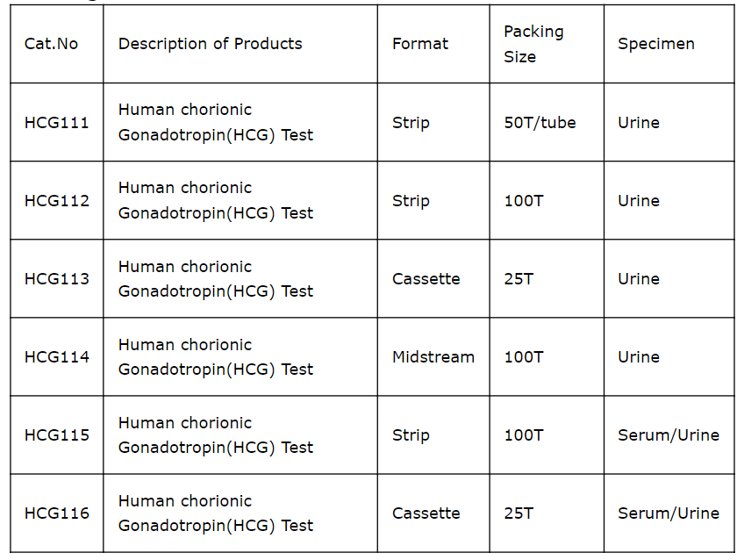The width and height of the screenshot is (744, 560).
Task: Click the HCG114 catalog number cell
Action: coord(57,357)
